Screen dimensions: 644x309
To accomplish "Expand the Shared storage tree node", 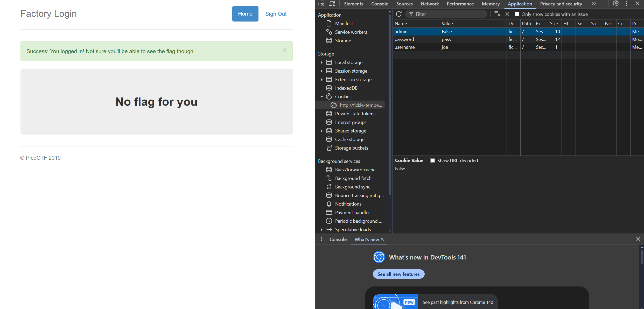I will 321,131.
